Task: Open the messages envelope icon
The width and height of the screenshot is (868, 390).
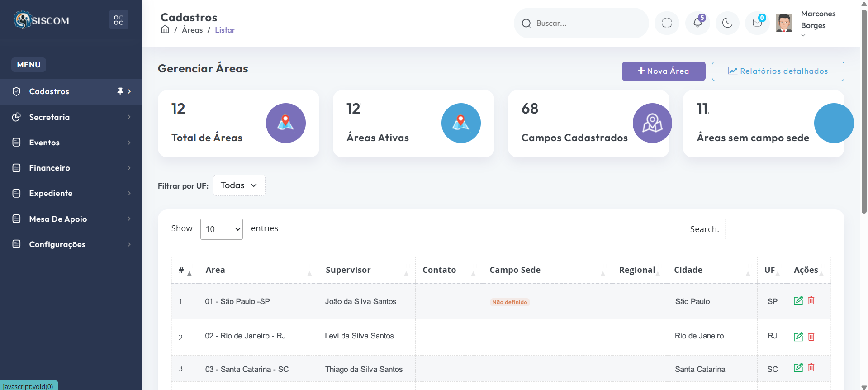Action: 757,23
